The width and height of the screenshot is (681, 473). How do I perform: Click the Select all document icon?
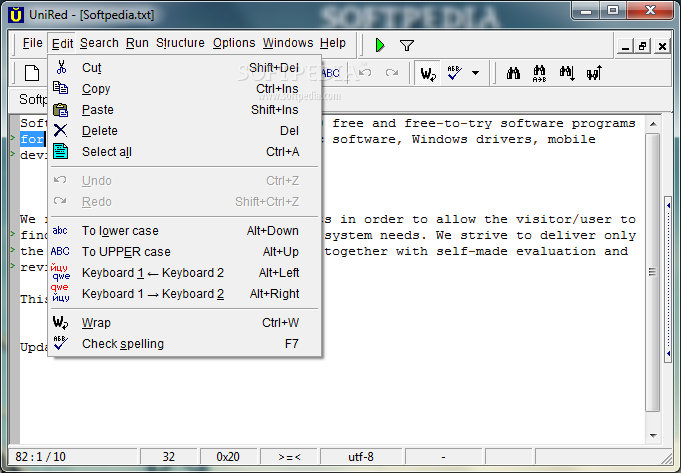tap(60, 151)
